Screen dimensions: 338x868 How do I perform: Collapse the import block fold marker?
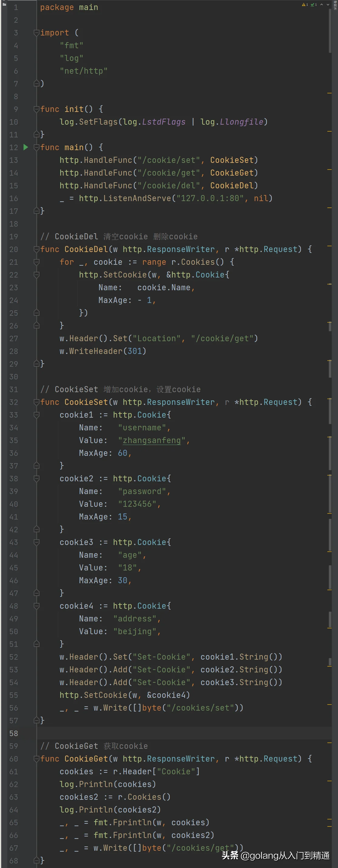click(36, 33)
